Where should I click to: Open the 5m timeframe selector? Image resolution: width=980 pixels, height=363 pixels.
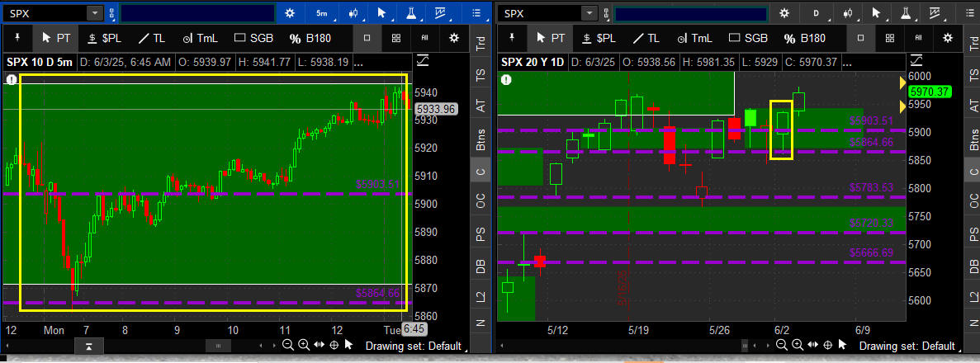coord(321,12)
